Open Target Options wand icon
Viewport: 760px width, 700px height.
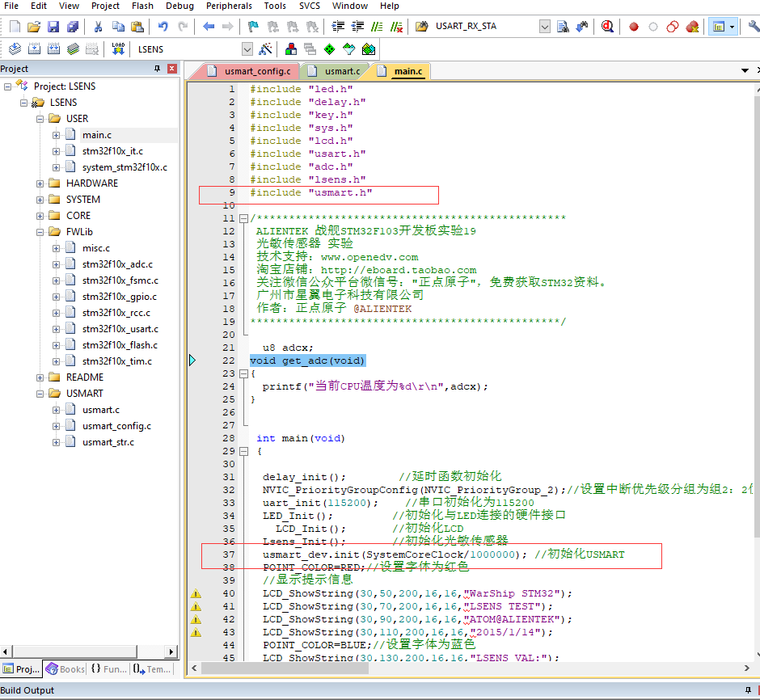pyautogui.click(x=265, y=49)
